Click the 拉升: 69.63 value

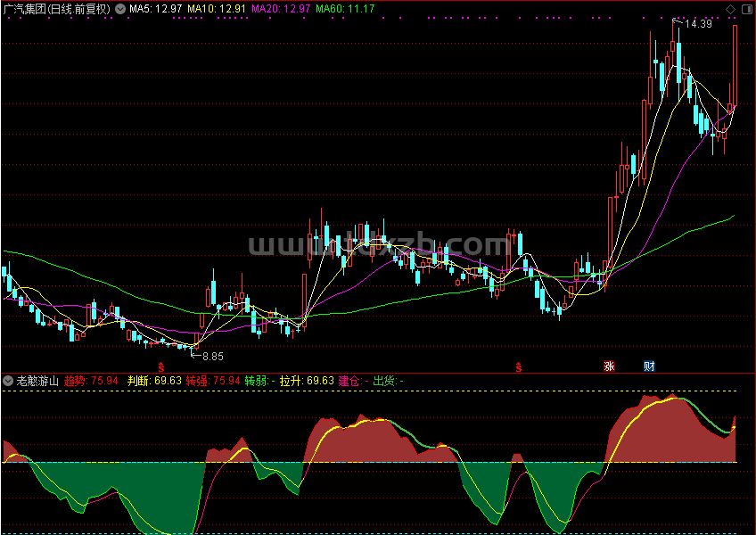307,381
